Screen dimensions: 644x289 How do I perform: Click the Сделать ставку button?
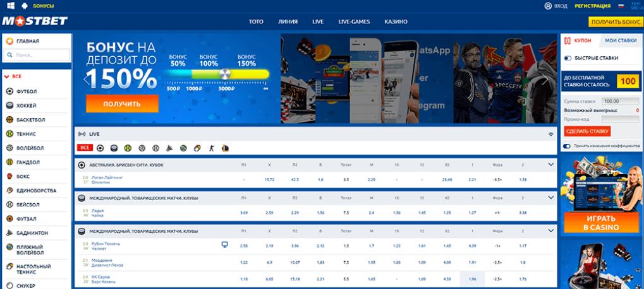[x=587, y=131]
